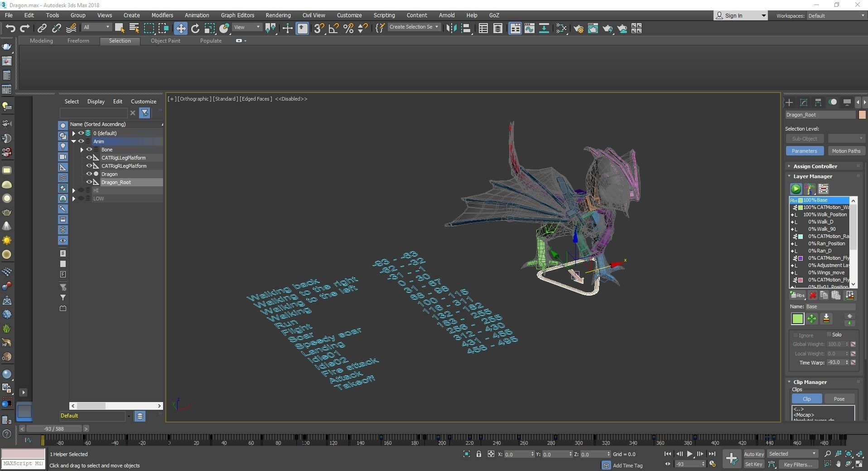Expand the 0 (default) layer tree
This screenshot has height=471, width=868.
tap(74, 133)
